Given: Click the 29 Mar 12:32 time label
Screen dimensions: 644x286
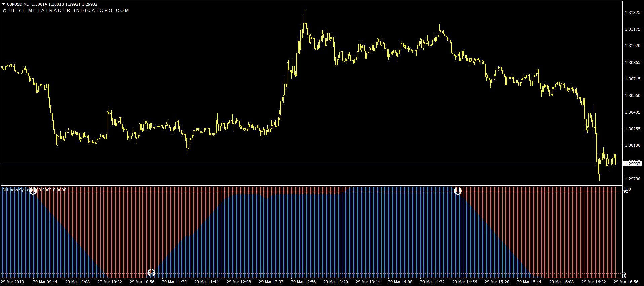Looking at the screenshot, I should coord(271,282).
